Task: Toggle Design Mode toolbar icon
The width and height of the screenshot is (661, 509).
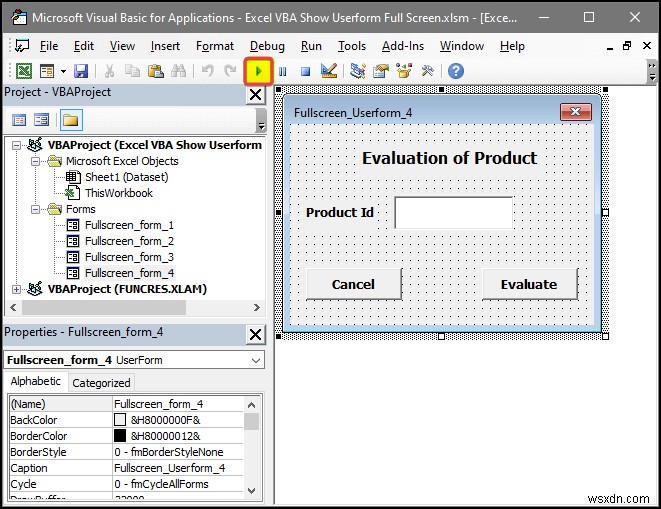Action: coord(329,71)
